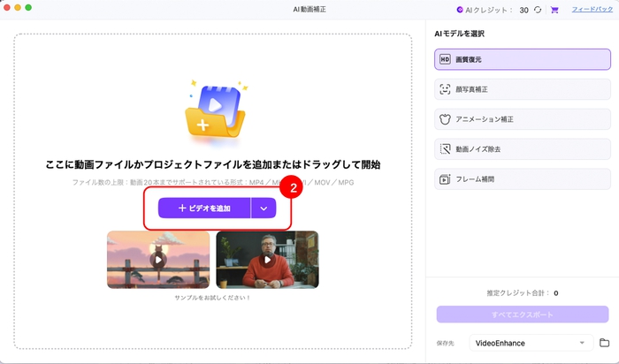Click the folder plus illustration
Screen dimensions: 619x364
coord(215,110)
